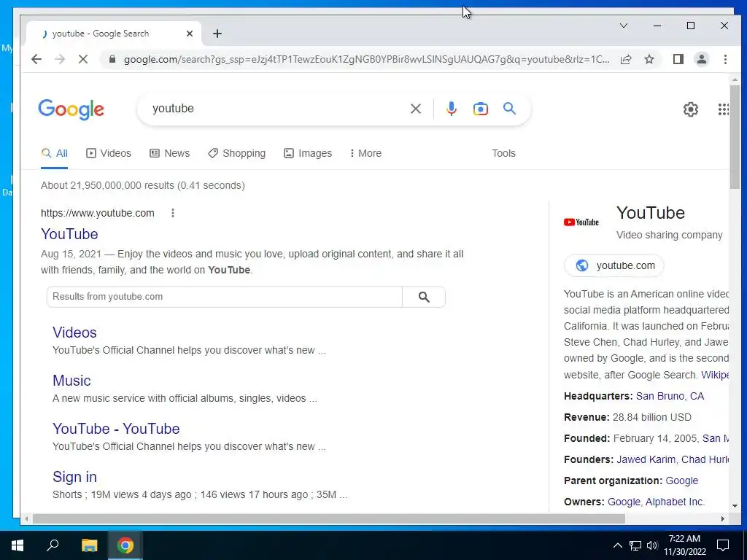Click the YouTube logo in knowledge panel
This screenshot has height=560, width=747.
point(581,222)
